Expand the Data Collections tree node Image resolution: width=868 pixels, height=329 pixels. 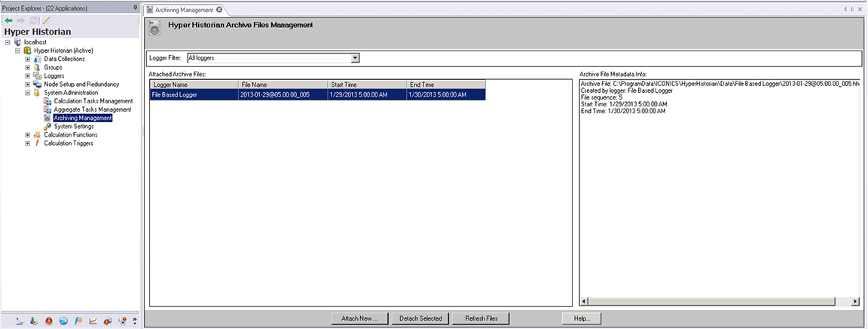point(28,59)
